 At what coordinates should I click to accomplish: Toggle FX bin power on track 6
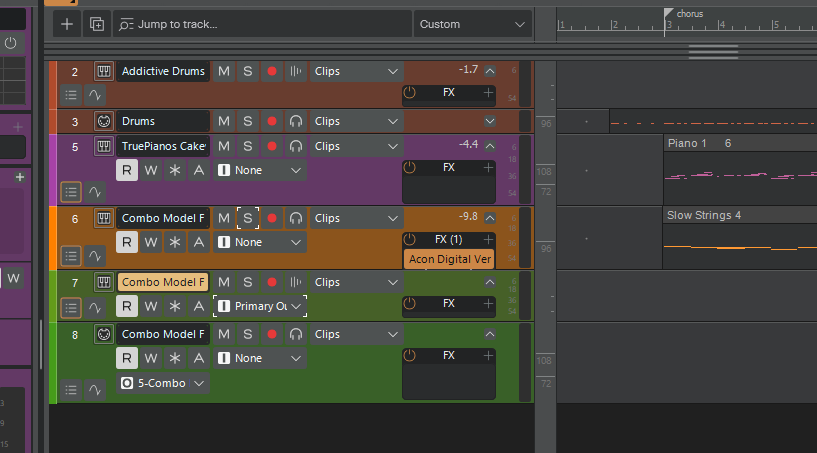click(409, 240)
